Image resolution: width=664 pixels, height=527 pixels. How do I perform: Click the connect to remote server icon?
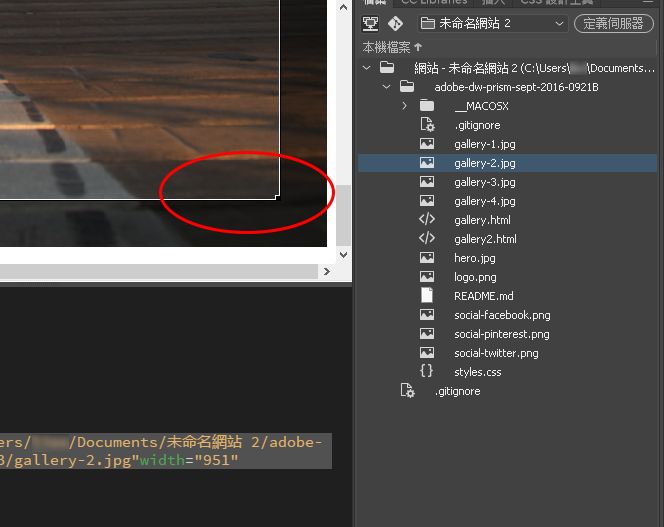370,23
